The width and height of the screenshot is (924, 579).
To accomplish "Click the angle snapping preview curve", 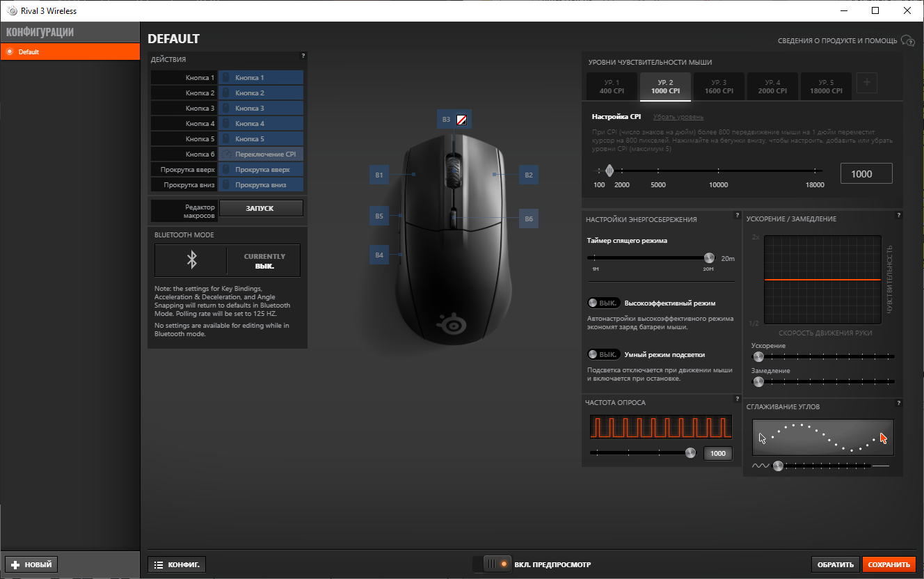I will 823,438.
